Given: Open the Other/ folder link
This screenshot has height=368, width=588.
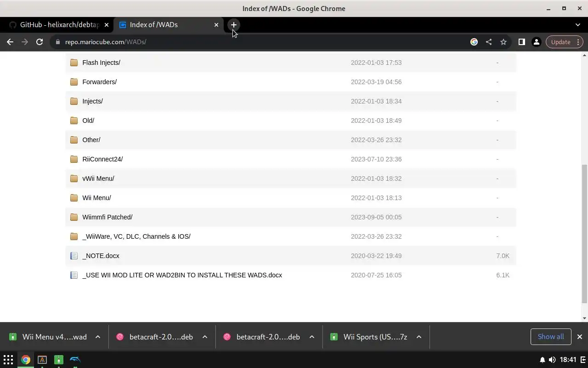Looking at the screenshot, I should [x=91, y=140].
